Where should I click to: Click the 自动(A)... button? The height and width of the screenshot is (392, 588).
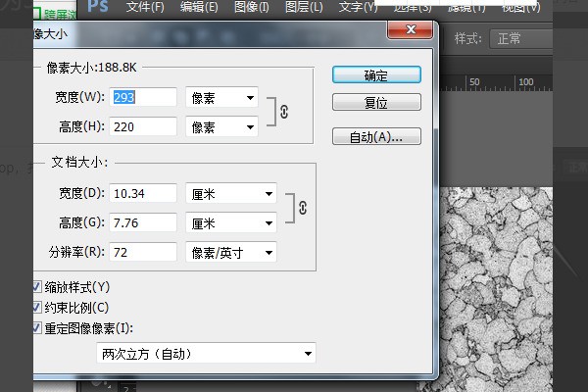[376, 136]
